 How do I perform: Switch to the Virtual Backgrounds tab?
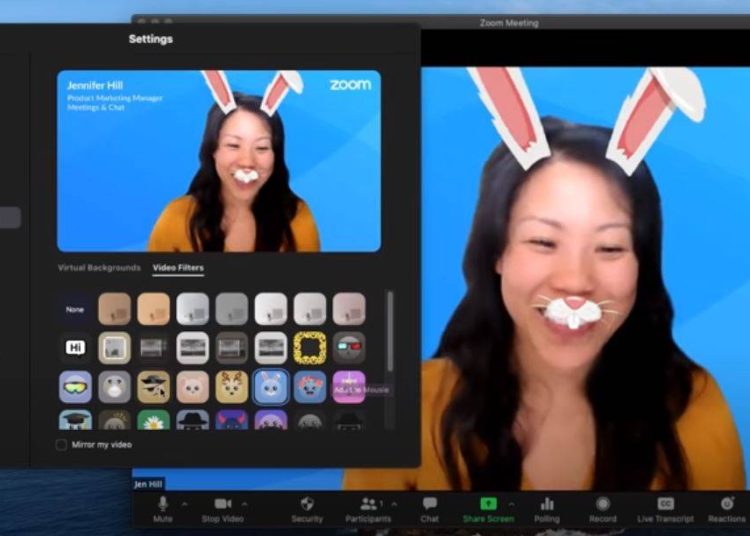[99, 268]
